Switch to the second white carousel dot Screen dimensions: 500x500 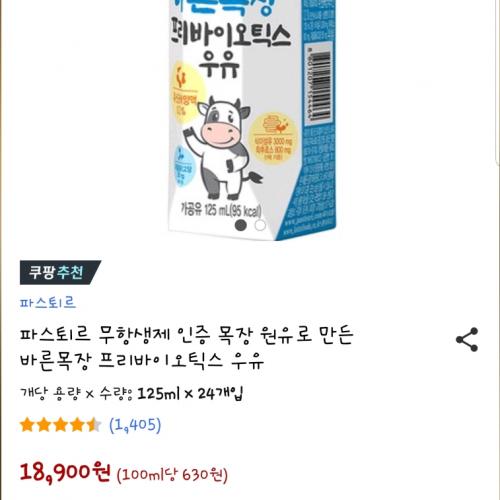(260, 225)
